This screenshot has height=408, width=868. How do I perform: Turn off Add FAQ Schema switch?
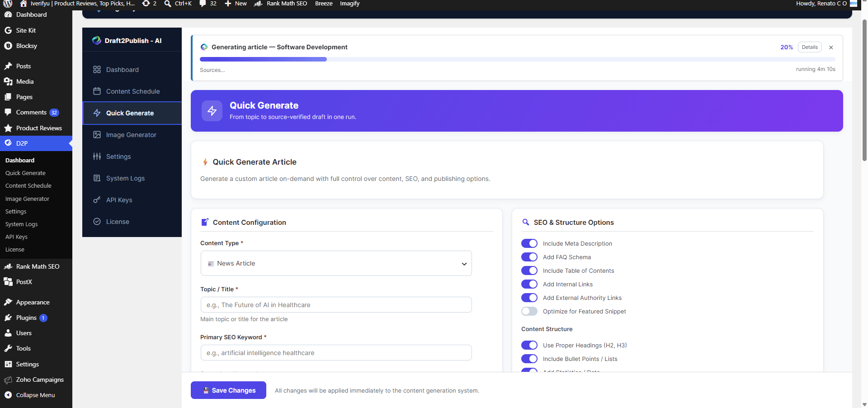(529, 257)
